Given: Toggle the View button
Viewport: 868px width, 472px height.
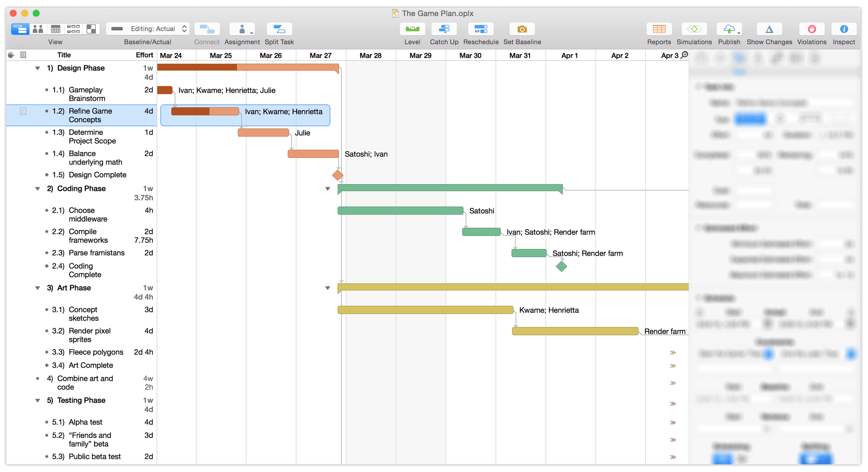Looking at the screenshot, I should [20, 30].
